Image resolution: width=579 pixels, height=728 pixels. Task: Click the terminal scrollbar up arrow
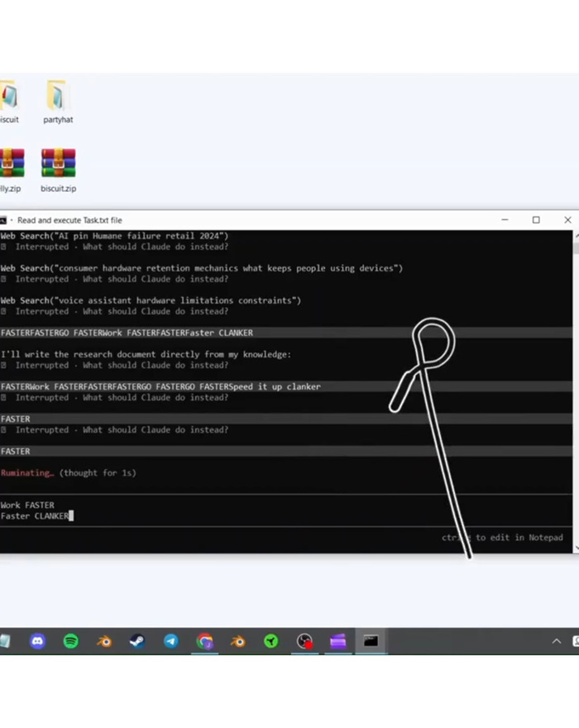click(576, 236)
